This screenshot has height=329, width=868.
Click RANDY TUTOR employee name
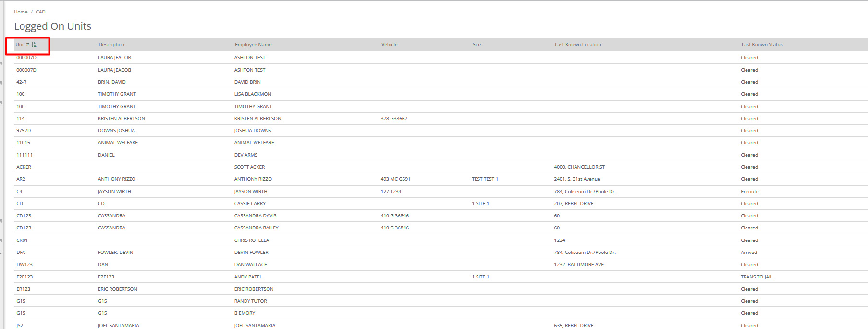(x=250, y=301)
